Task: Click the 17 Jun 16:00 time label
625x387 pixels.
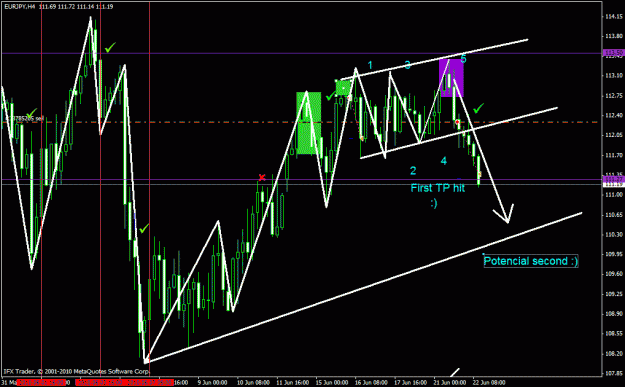Action: tap(411, 383)
